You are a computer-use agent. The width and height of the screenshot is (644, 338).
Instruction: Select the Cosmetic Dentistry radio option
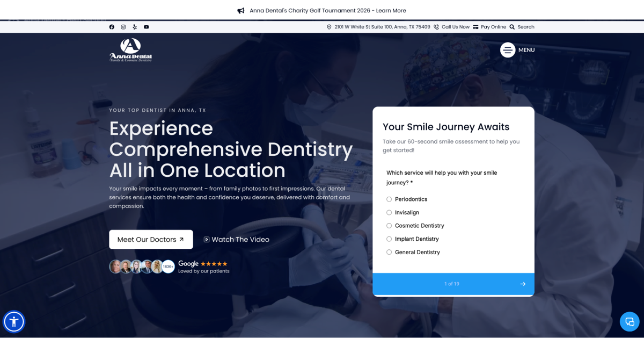tap(389, 226)
